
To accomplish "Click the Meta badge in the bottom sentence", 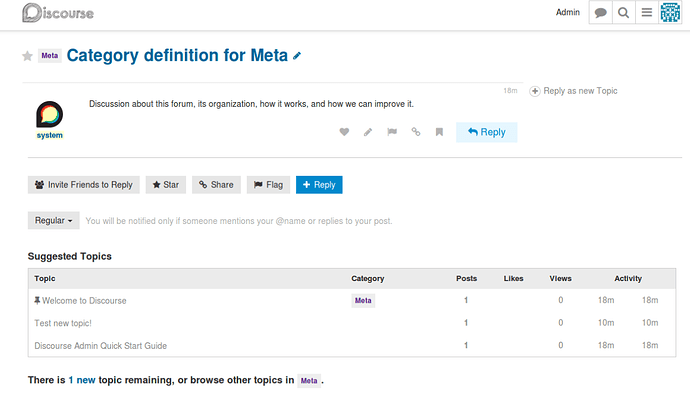I will coord(309,380).
